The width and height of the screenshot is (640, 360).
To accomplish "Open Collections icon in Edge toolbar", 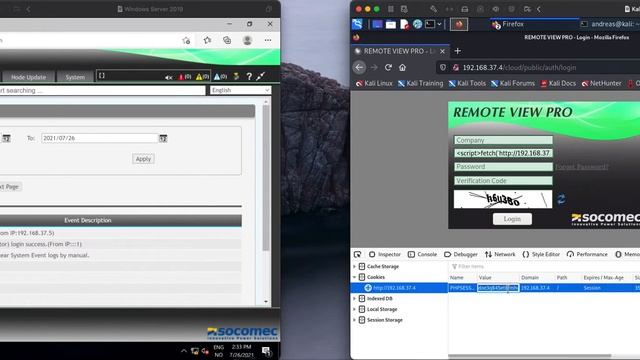I will pos(227,40).
